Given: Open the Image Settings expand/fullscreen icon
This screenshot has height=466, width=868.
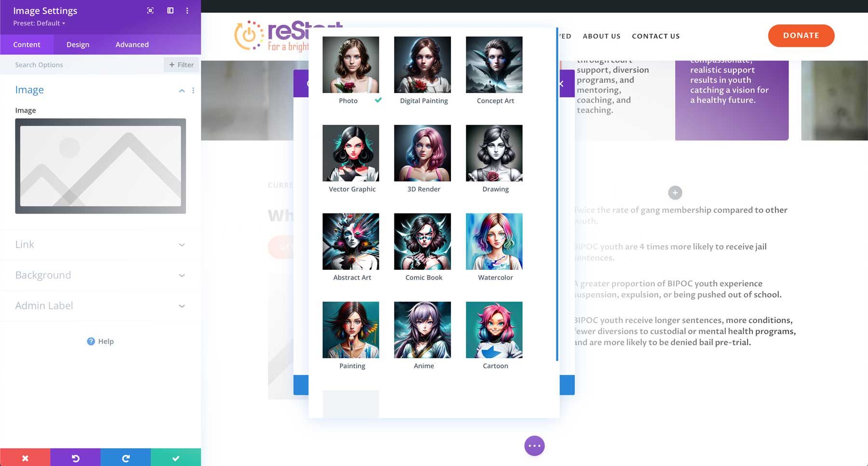Looking at the screenshot, I should pyautogui.click(x=150, y=10).
